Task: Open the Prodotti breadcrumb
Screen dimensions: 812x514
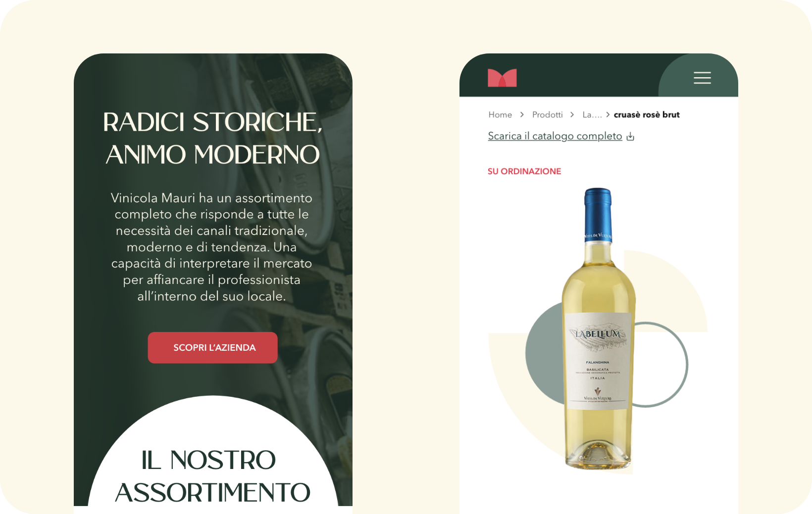Action: (x=547, y=115)
